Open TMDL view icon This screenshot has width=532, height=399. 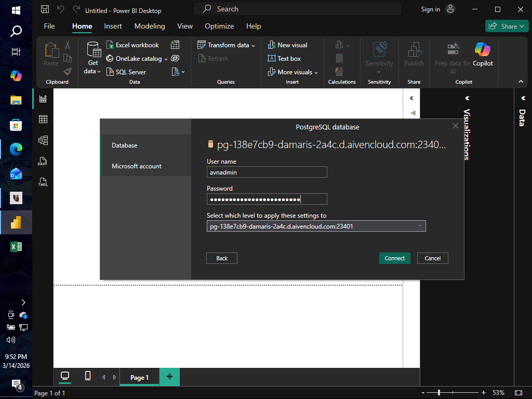tap(43, 182)
